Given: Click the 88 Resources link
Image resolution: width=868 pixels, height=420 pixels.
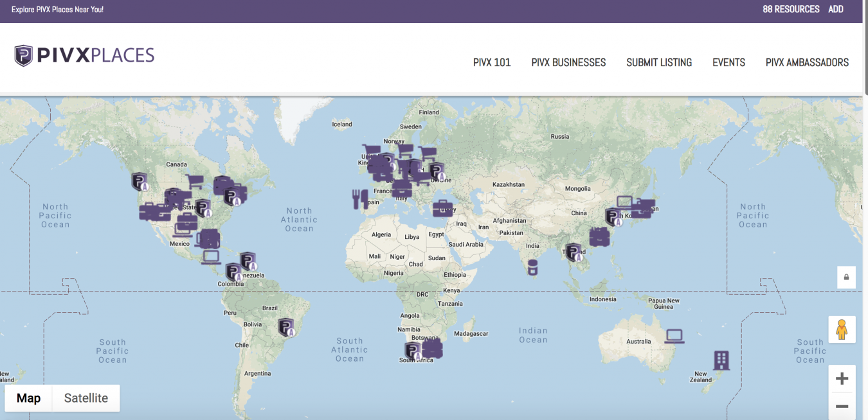Looking at the screenshot, I should tap(791, 10).
